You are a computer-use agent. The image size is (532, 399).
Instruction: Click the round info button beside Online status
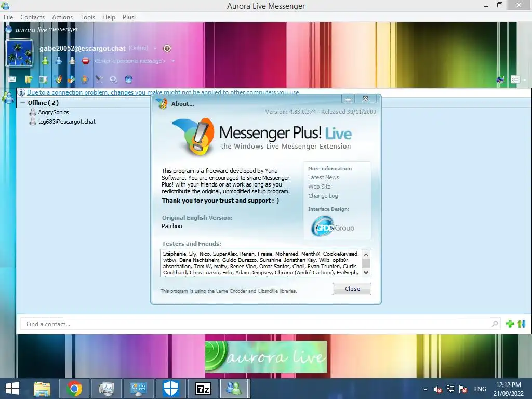click(x=167, y=48)
